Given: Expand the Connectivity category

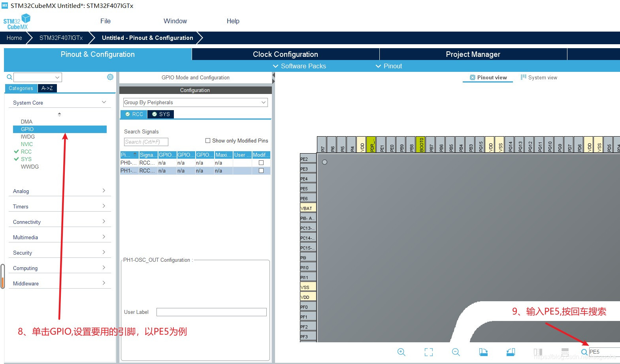Looking at the screenshot, I should [104, 221].
